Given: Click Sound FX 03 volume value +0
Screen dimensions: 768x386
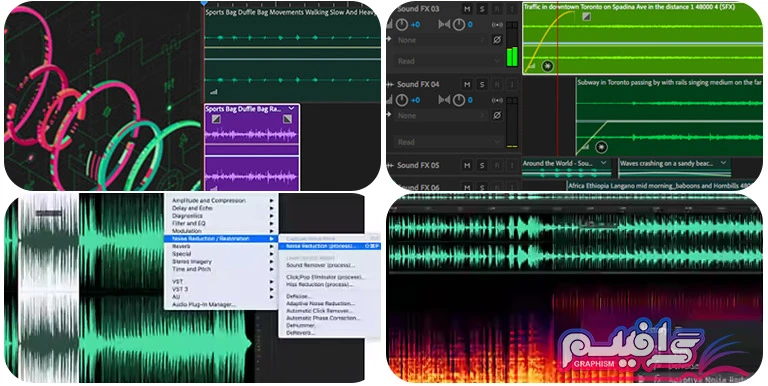Looking at the screenshot, I should click(x=415, y=24).
